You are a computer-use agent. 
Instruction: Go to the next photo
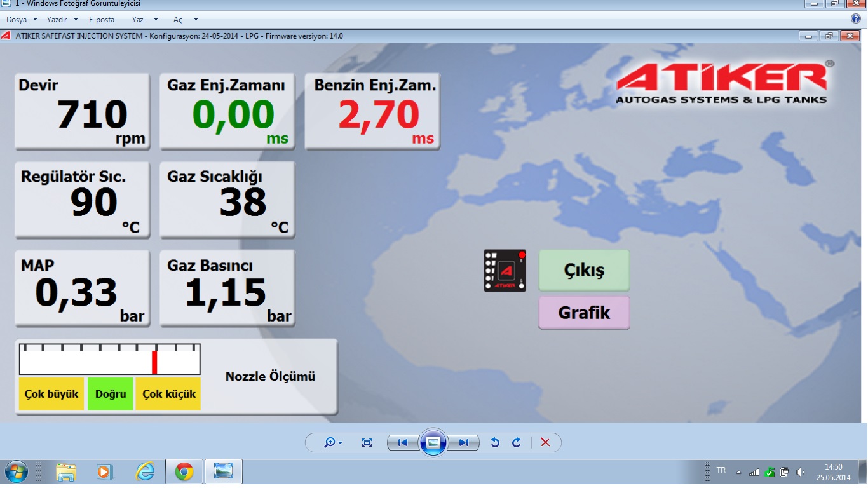(x=464, y=442)
